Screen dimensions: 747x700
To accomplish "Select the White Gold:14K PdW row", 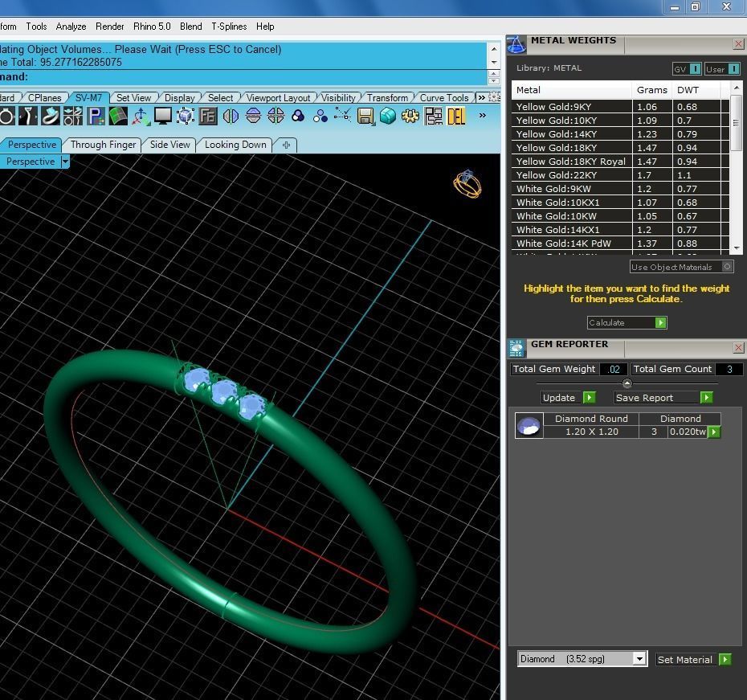I will coord(620,243).
